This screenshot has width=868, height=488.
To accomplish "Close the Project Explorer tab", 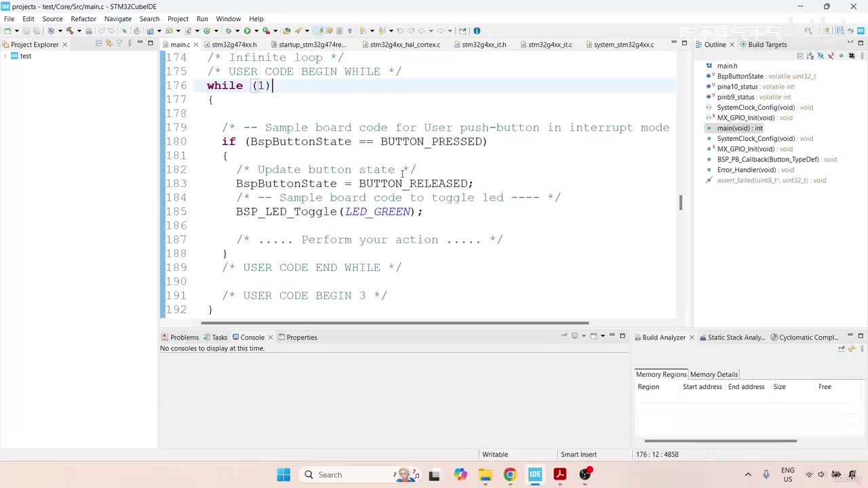I will coord(65,44).
